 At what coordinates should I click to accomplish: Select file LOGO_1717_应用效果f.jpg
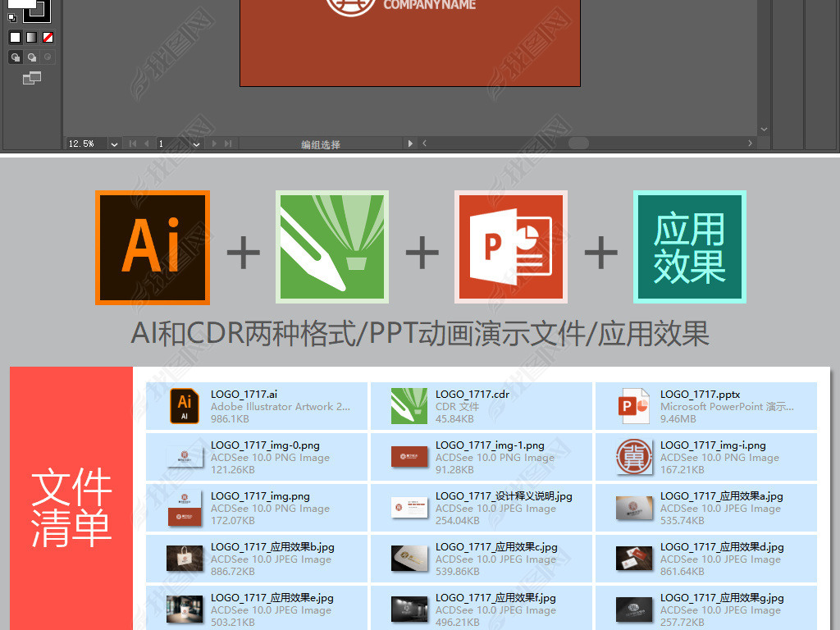point(482,609)
